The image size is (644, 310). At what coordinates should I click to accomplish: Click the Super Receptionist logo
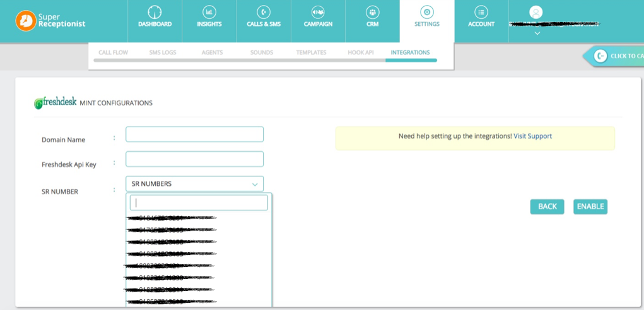(50, 21)
